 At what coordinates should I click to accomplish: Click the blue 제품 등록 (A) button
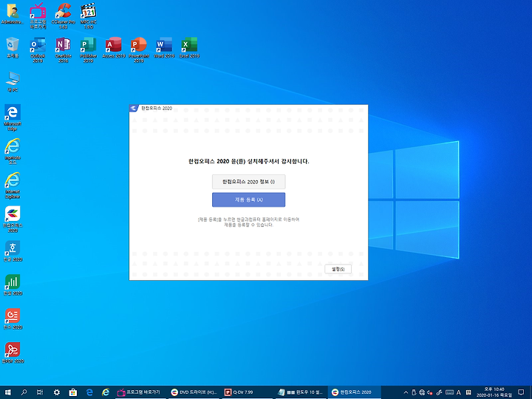[x=249, y=199]
